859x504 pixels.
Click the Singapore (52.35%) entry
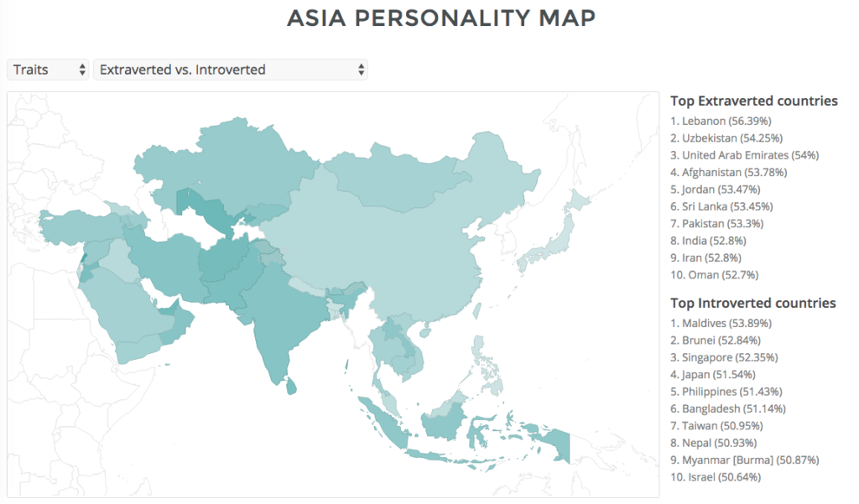click(x=725, y=357)
